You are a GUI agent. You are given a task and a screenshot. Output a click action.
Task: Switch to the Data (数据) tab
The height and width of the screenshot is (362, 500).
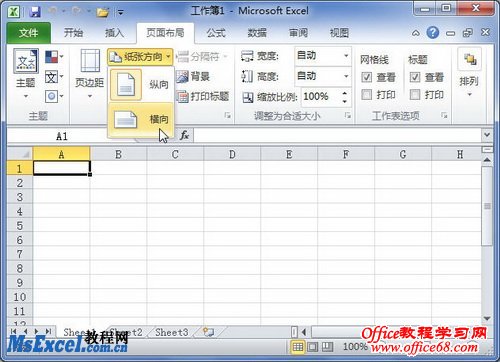pos(257,33)
